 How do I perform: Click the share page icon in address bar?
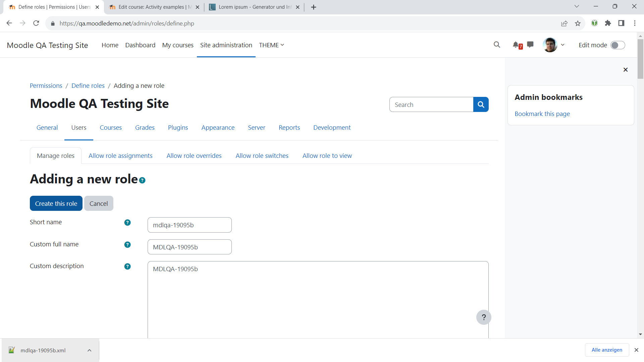tap(564, 23)
